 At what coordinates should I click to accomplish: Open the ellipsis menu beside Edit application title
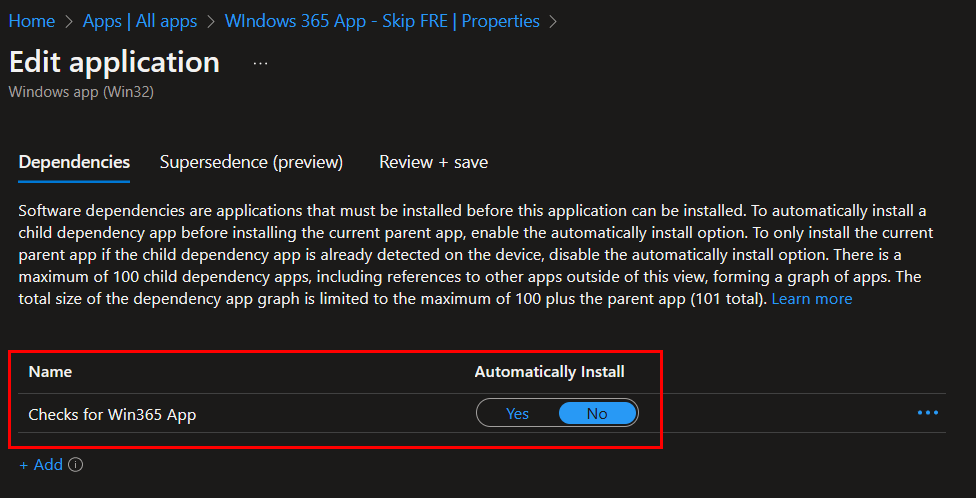click(x=261, y=63)
